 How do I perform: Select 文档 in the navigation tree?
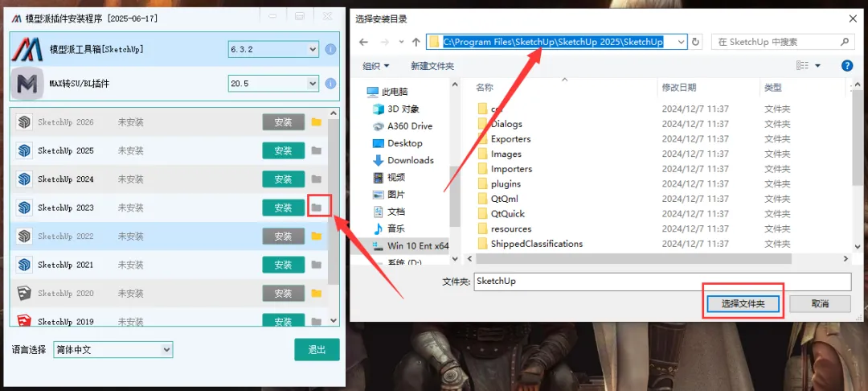[389, 212]
